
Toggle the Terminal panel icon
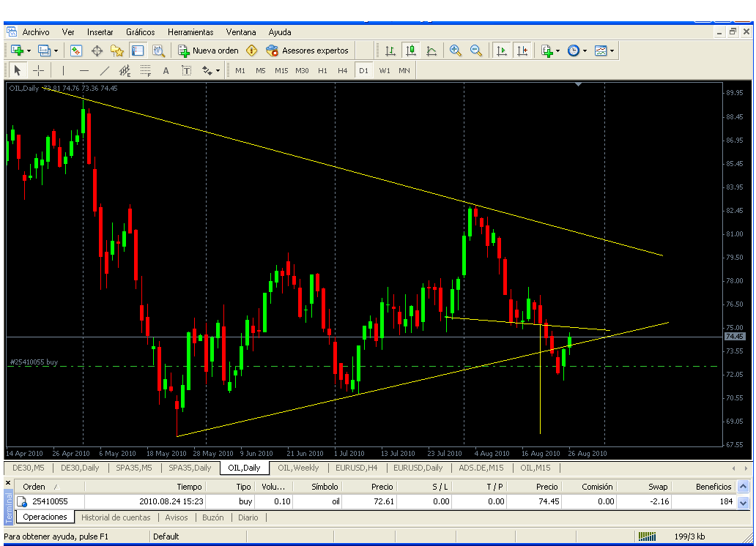pyautogui.click(x=138, y=51)
